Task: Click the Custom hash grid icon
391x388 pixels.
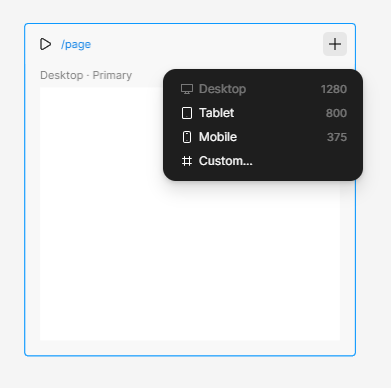Action: click(x=187, y=161)
